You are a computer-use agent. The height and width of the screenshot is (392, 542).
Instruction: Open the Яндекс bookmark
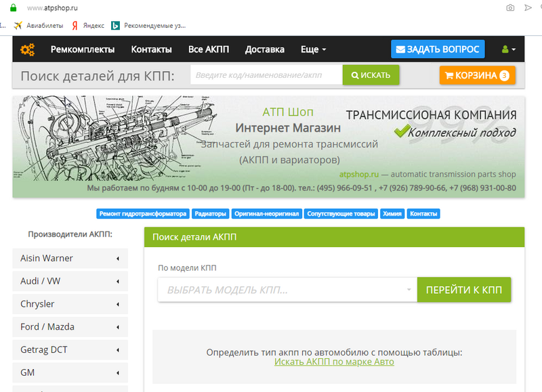click(88, 26)
